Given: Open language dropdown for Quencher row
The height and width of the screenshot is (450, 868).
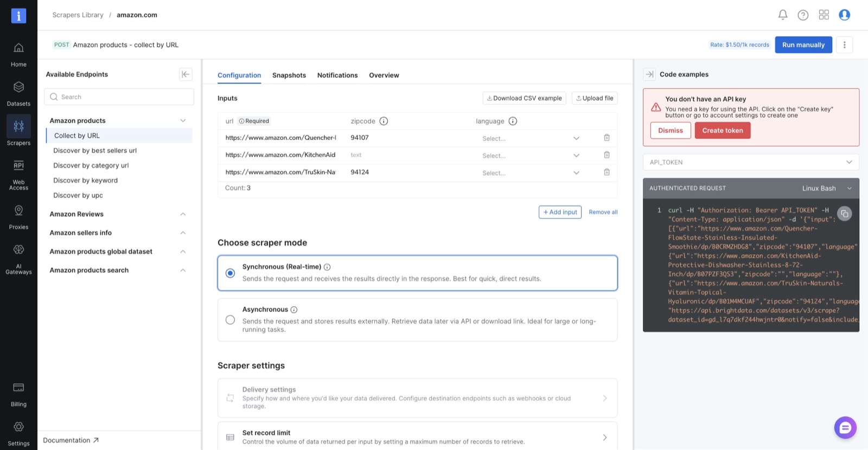Looking at the screenshot, I should click(x=531, y=138).
